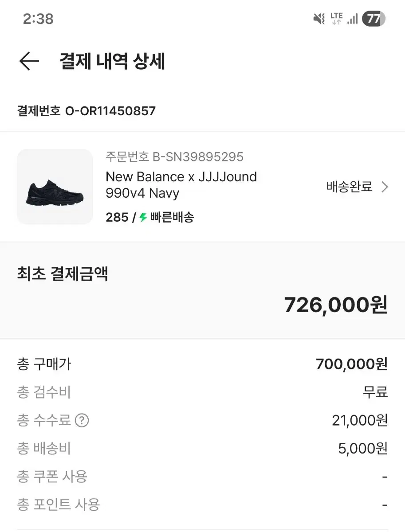Tap the green lightning 빠른배송 icon
The height and width of the screenshot is (532, 405).
pos(143,217)
